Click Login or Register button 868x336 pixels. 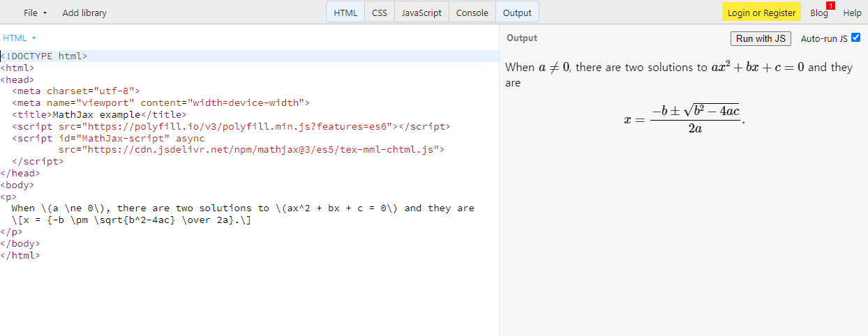pyautogui.click(x=761, y=13)
